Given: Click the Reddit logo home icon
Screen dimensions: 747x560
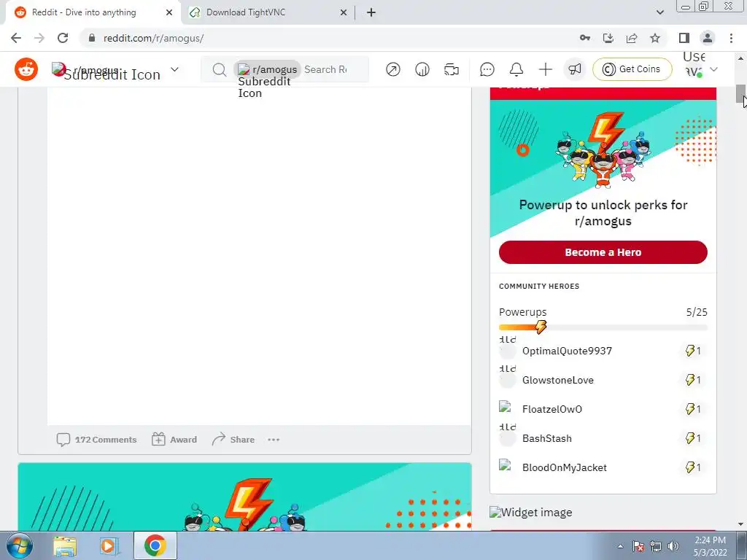Looking at the screenshot, I should [26, 69].
